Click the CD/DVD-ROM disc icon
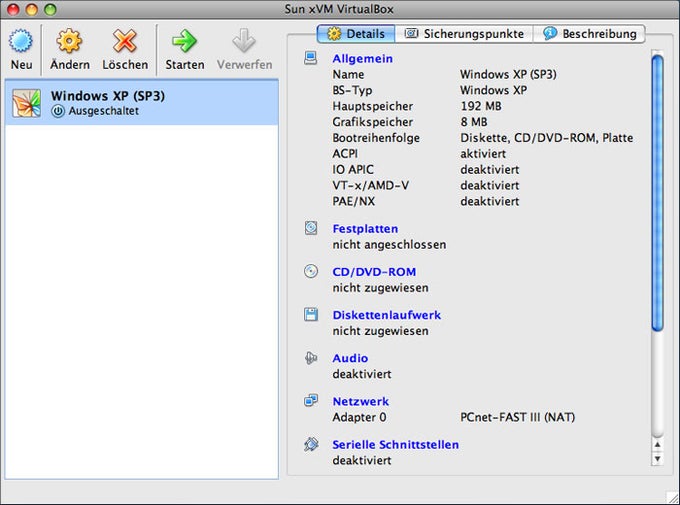 (311, 271)
